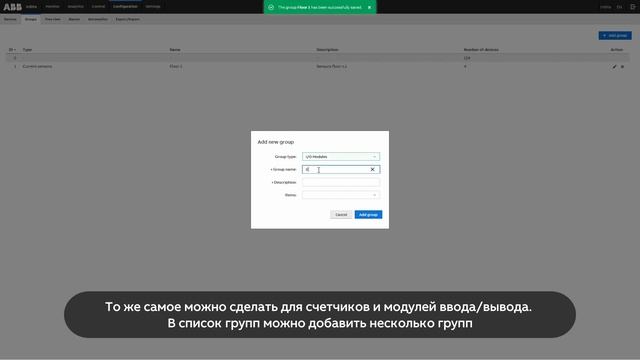Click the logout icon in the top bar

(633, 7)
